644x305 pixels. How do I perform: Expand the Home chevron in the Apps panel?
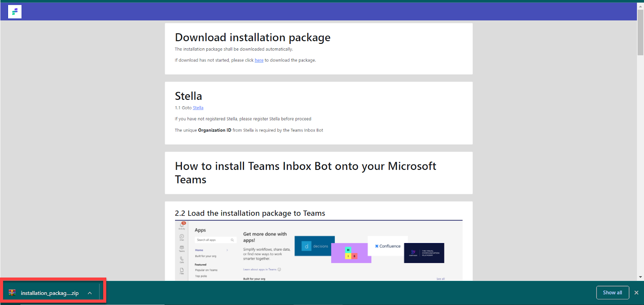227,250
